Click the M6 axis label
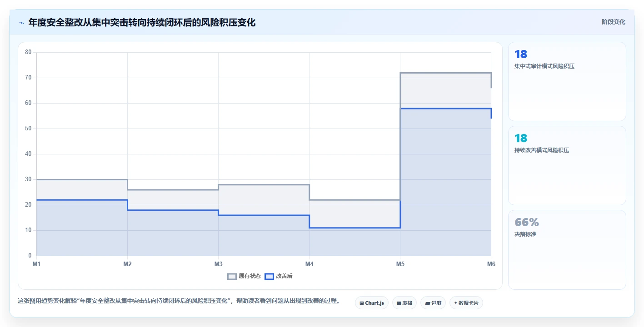 (491, 264)
